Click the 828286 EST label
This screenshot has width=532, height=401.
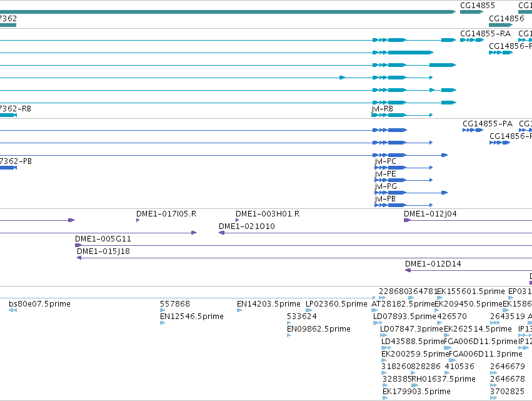pos(426,367)
